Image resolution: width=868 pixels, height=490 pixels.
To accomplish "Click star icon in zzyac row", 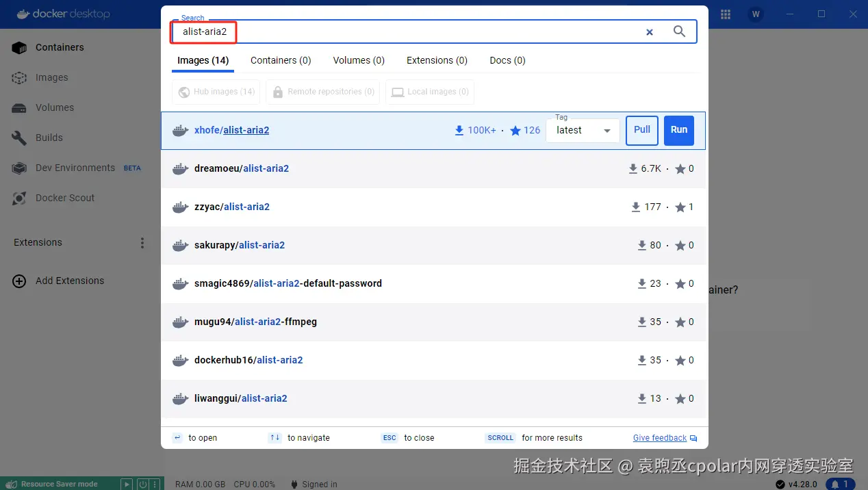I will (680, 207).
